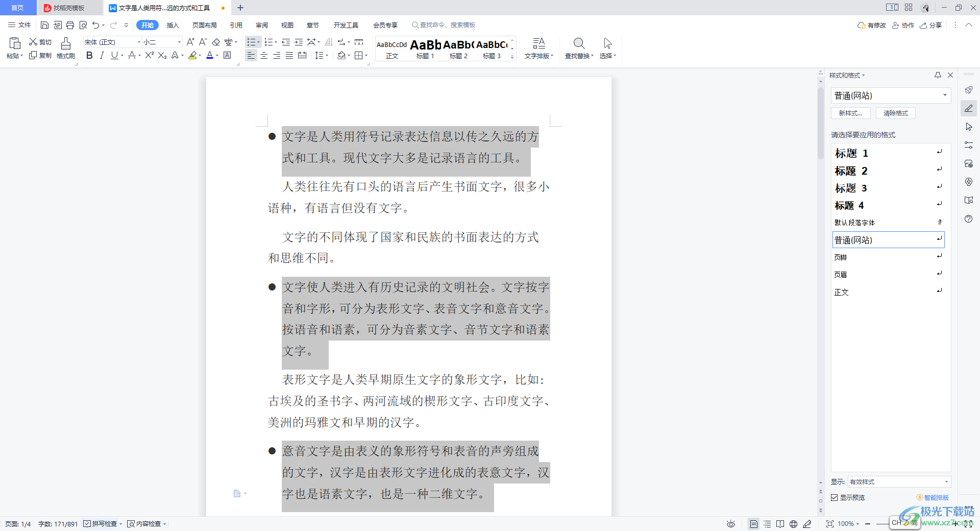
Task: Open the Insert ribbon tab
Action: click(x=173, y=25)
